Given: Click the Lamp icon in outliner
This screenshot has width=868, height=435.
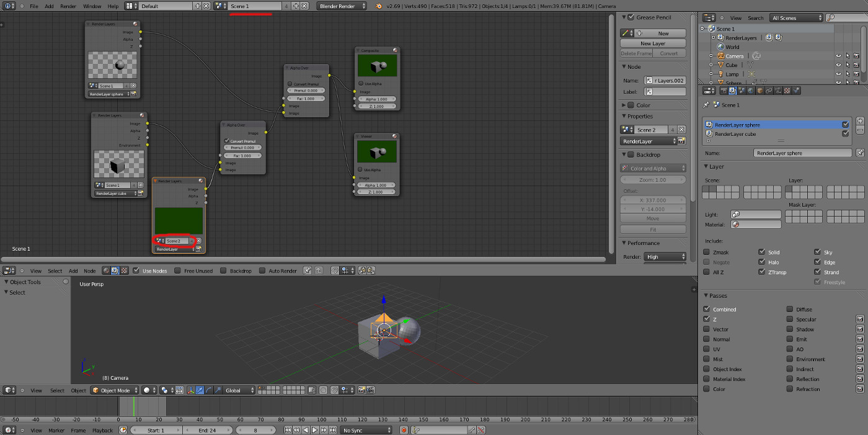Looking at the screenshot, I should click(720, 74).
